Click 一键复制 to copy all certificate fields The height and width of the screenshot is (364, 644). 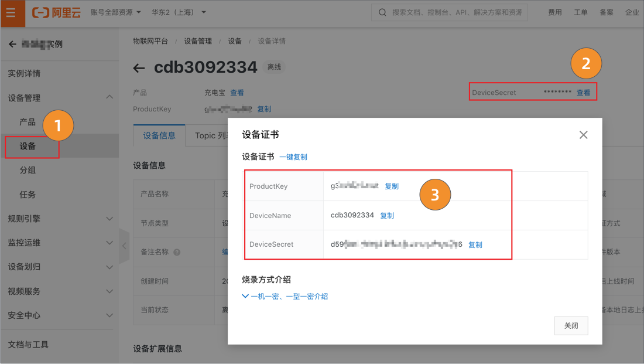[x=293, y=157]
